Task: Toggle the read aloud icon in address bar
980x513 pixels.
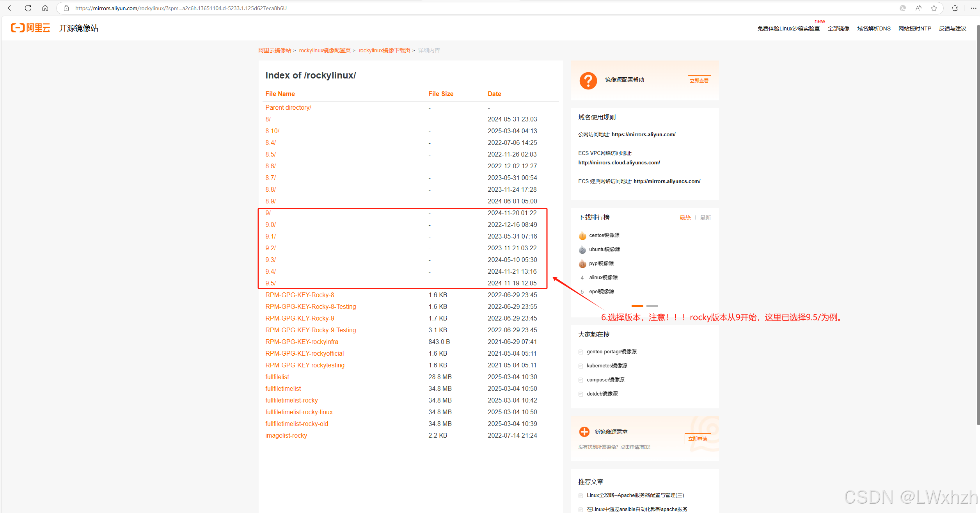Action: click(918, 8)
